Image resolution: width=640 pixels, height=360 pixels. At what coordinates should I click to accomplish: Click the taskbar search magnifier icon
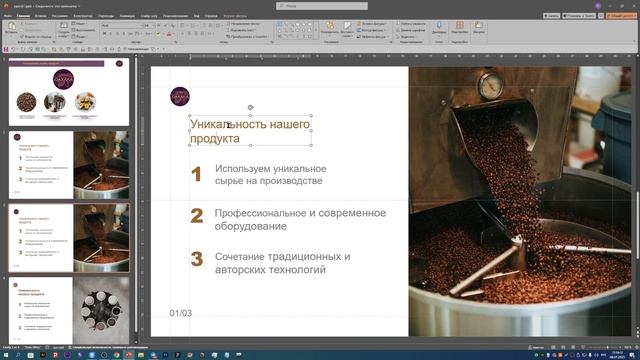click(18, 355)
